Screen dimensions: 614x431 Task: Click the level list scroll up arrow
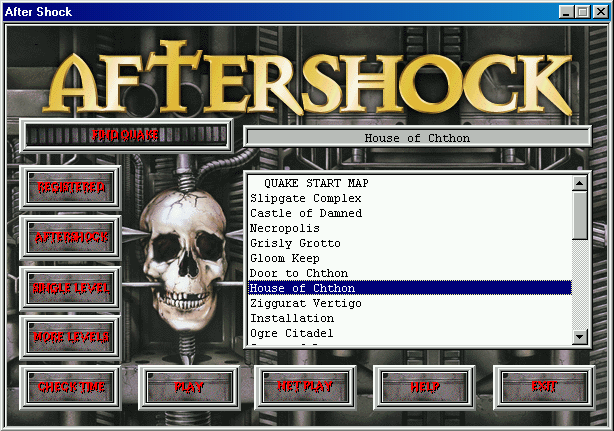click(580, 183)
